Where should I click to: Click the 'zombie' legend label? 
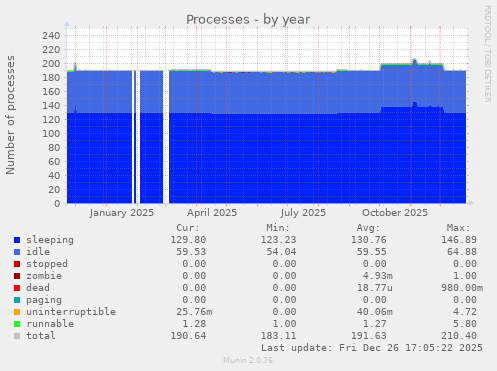44,276
